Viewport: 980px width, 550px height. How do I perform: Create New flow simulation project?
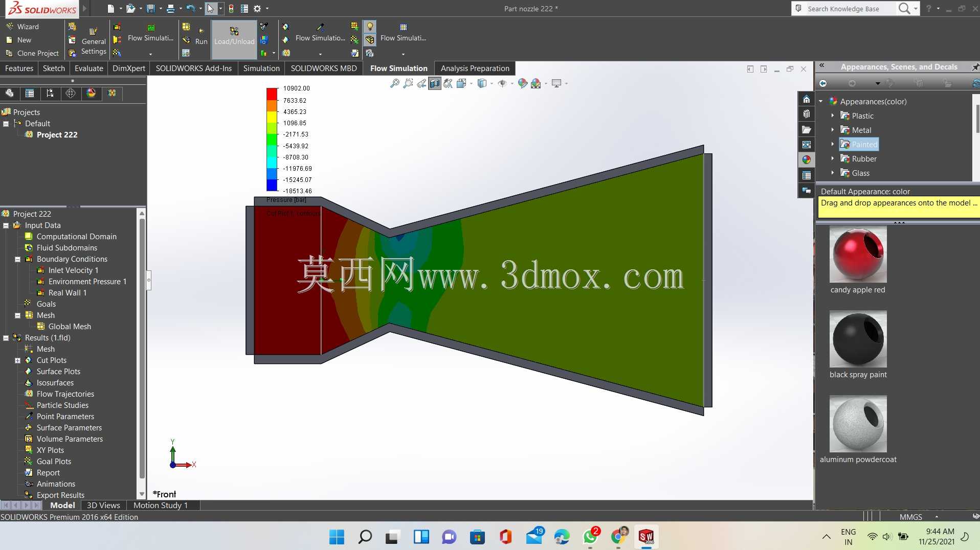pos(18,40)
